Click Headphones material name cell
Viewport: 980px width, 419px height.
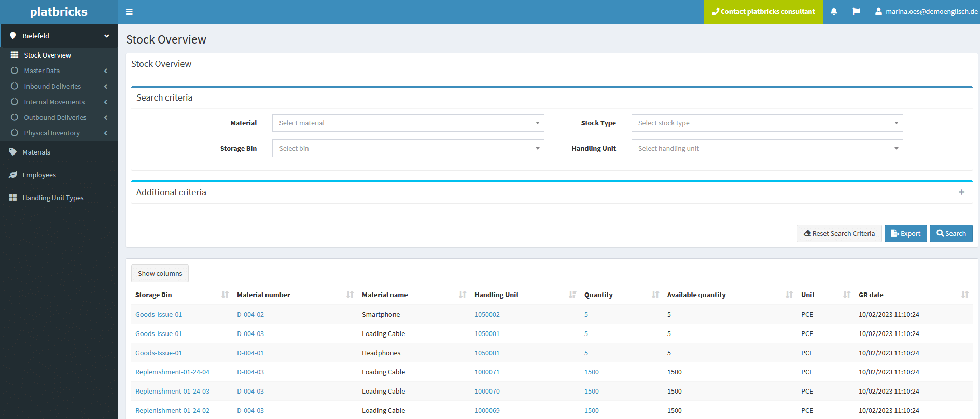(381, 353)
